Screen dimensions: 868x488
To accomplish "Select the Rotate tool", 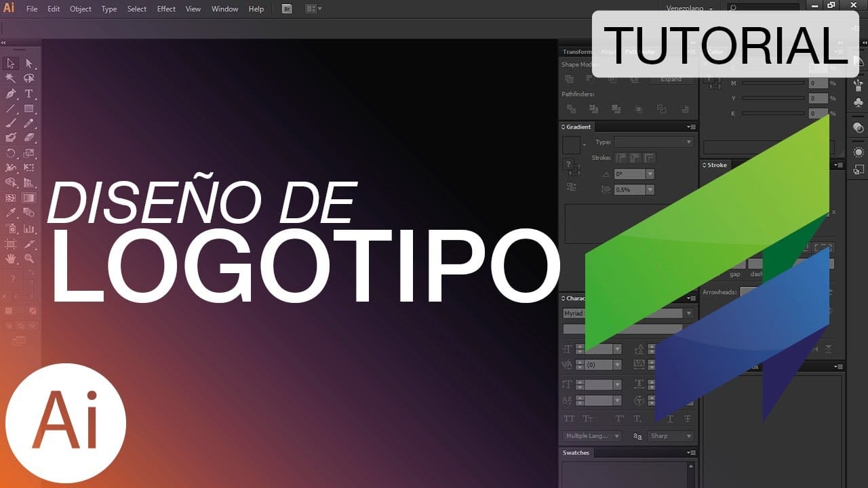I will tap(11, 153).
